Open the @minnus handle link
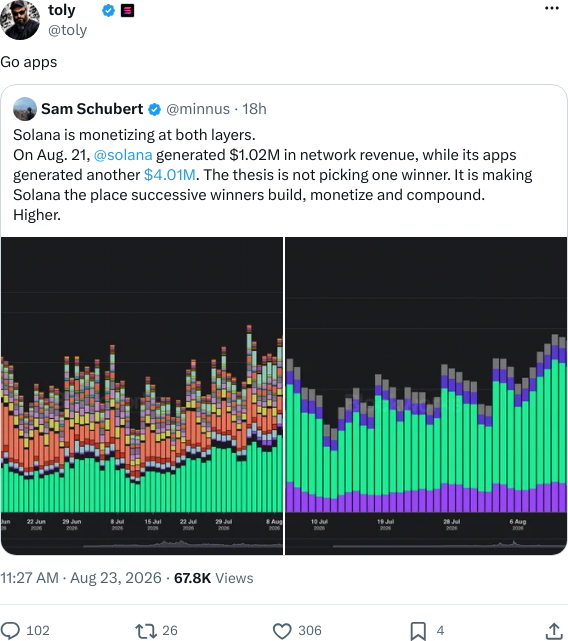The width and height of the screenshot is (568, 641). tap(198, 109)
